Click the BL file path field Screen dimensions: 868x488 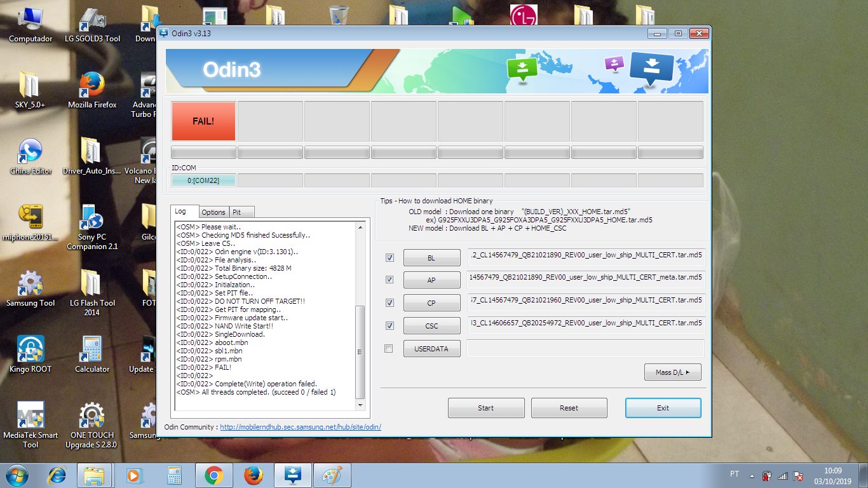586,257
